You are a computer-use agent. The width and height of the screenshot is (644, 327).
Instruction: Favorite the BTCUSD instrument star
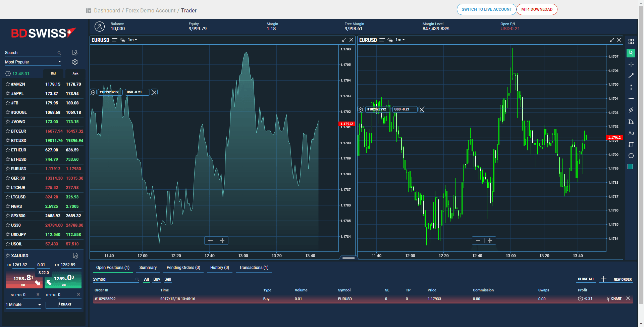click(7, 140)
